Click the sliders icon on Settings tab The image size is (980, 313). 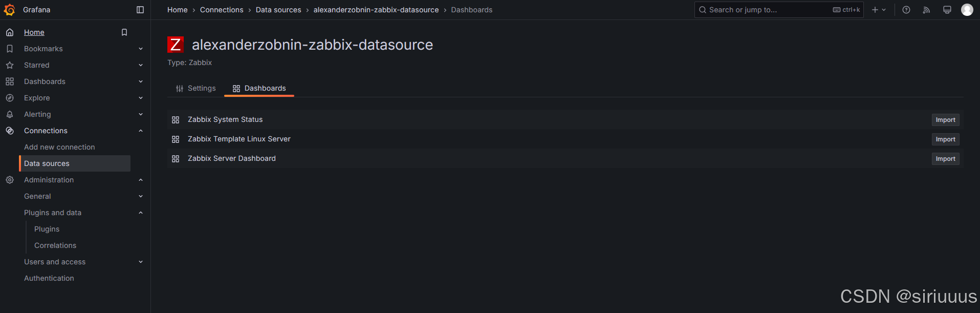(180, 89)
